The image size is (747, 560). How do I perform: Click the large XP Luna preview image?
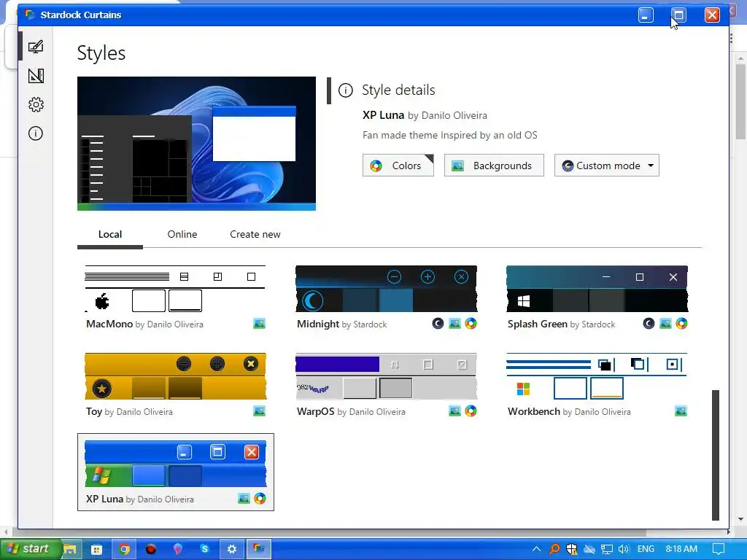tap(196, 144)
